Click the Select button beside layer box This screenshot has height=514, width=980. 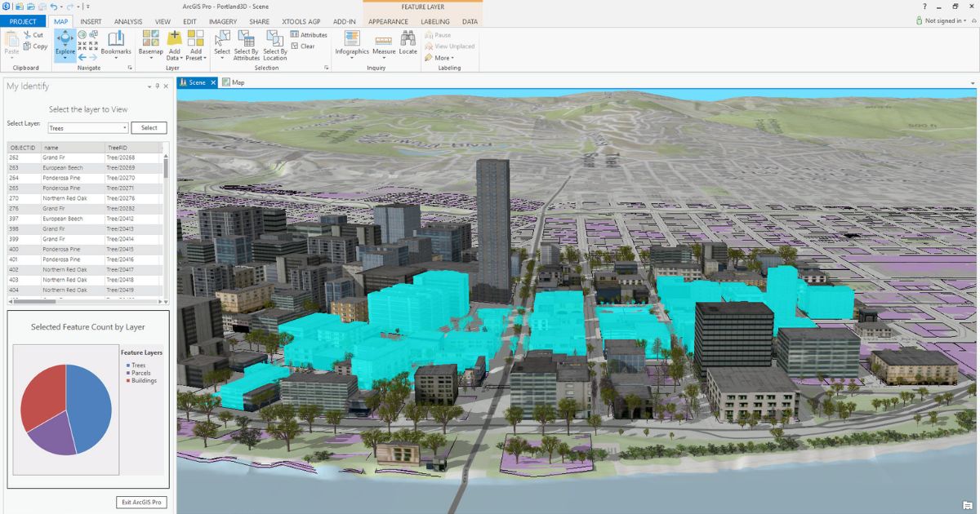[x=149, y=128]
